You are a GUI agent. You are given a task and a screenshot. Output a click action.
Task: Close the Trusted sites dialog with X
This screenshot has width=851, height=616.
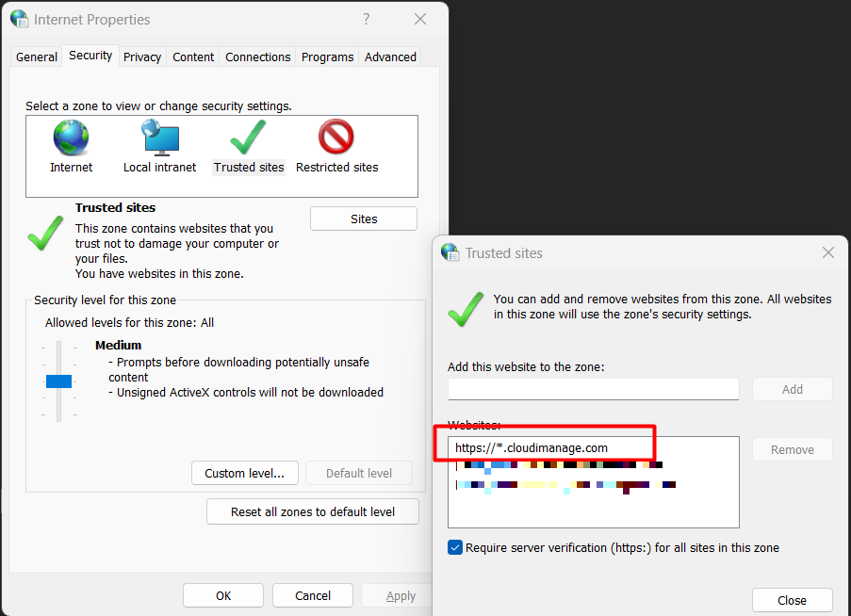point(828,252)
